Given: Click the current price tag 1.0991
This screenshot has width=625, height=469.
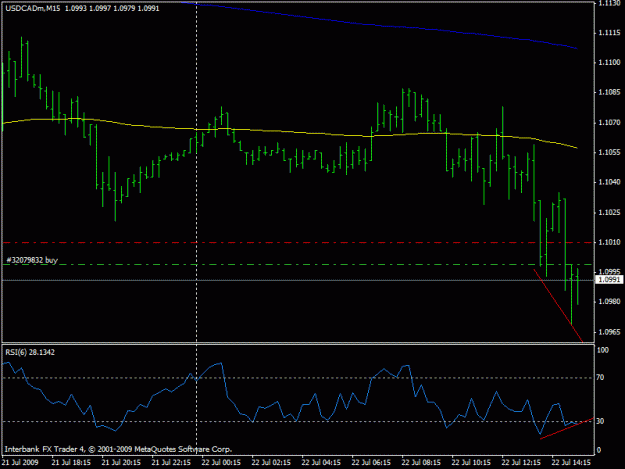Looking at the screenshot, I should pyautogui.click(x=609, y=280).
